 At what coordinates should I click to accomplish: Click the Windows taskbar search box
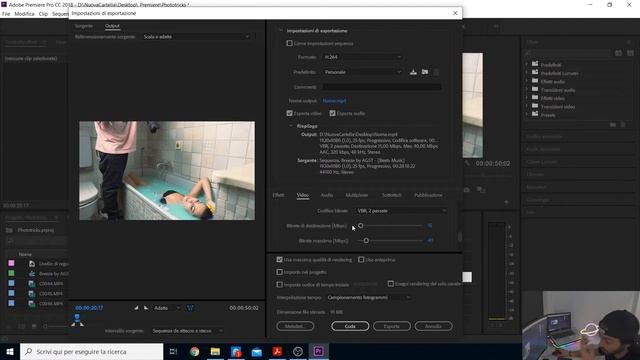click(x=91, y=351)
